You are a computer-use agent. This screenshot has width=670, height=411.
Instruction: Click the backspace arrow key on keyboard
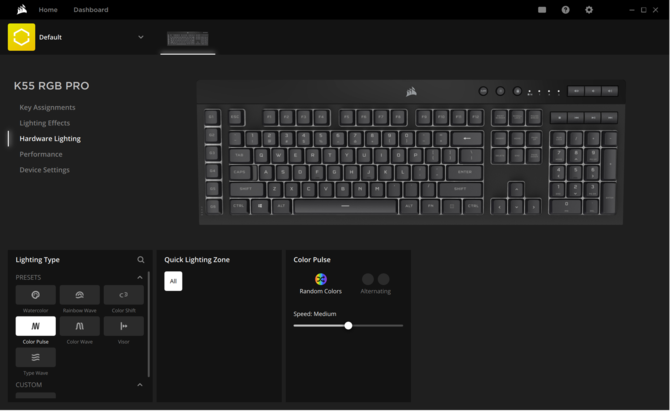point(467,138)
